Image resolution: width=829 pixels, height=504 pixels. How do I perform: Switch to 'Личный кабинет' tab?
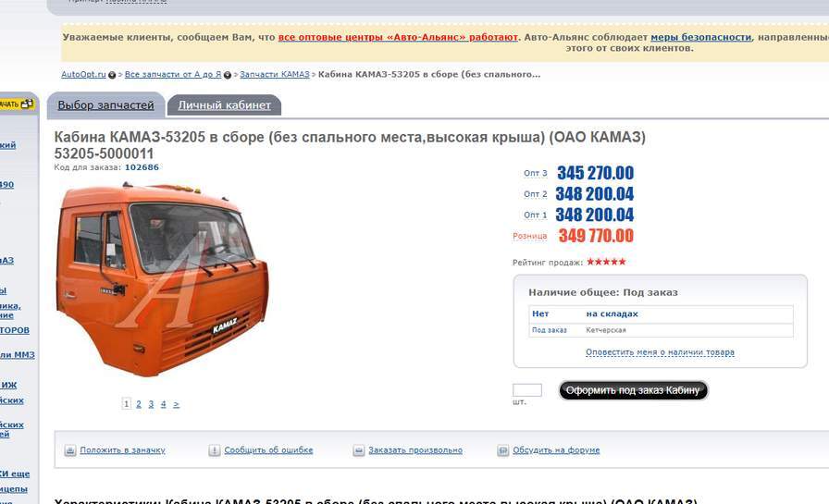pos(224,105)
